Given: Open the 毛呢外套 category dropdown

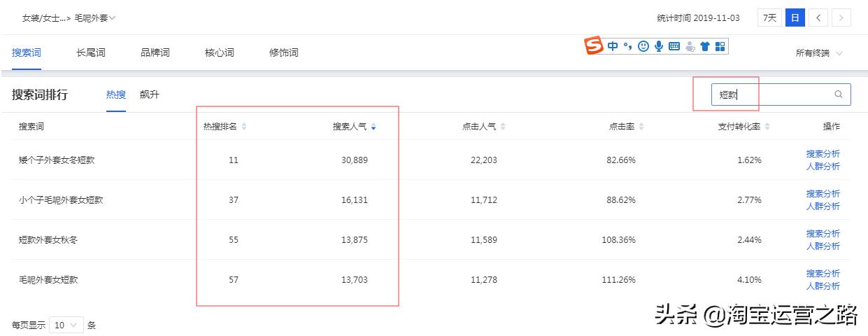Looking at the screenshot, I should click(x=95, y=17).
